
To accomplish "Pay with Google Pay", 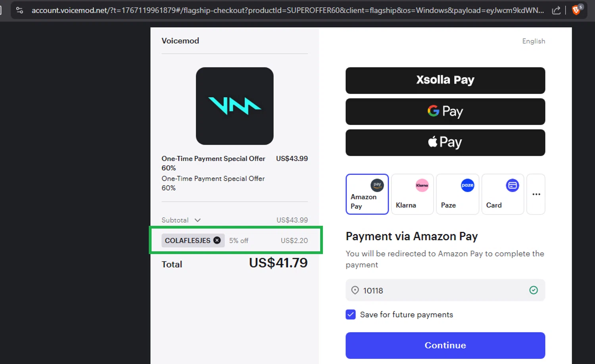I will [x=445, y=111].
